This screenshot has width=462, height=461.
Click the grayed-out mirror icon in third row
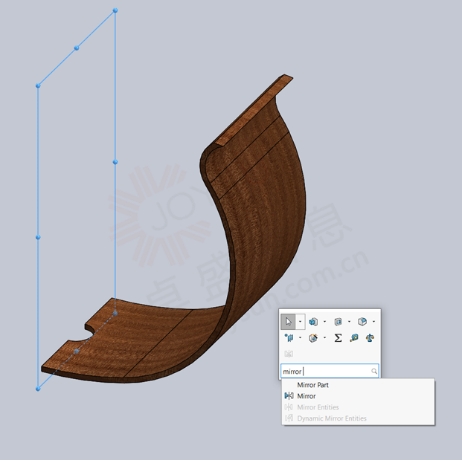click(x=289, y=354)
